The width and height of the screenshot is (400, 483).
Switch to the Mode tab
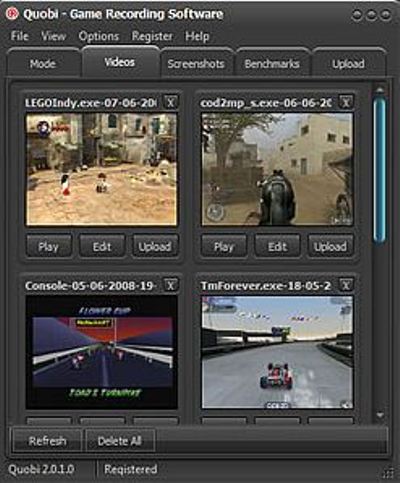[x=43, y=63]
